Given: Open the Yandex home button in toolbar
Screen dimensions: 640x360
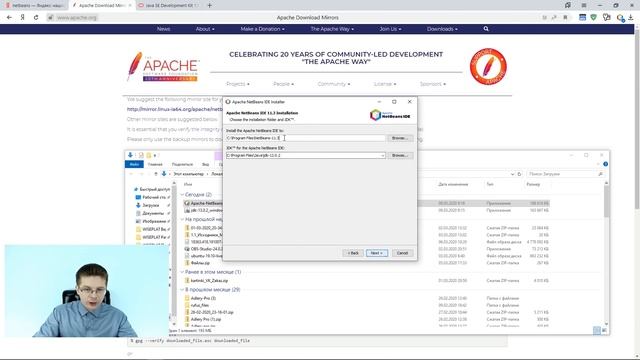Looking at the screenshot, I should point(23,18).
